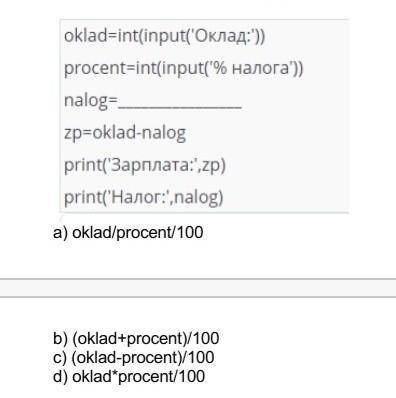
Task: Click the gray horizontal divider bar
Action: click(x=198, y=288)
